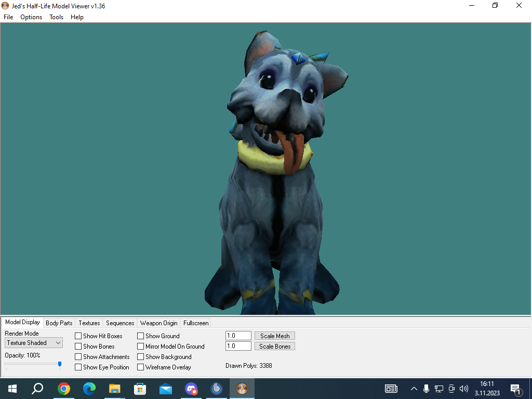Open the File menu
The image size is (532, 399).
coord(8,17)
